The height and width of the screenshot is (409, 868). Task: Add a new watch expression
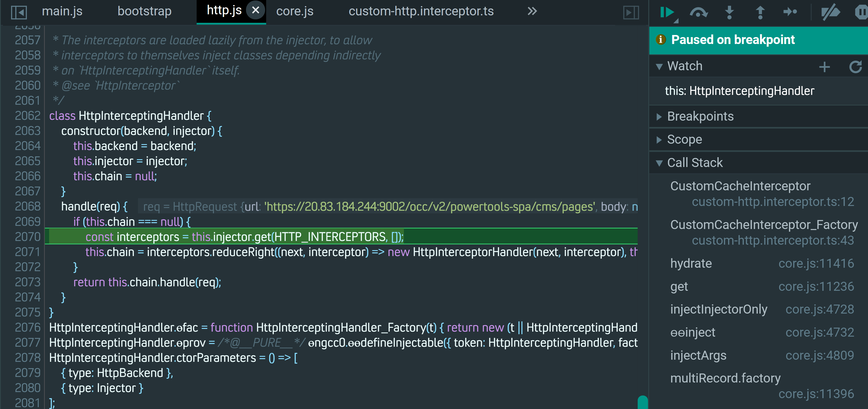point(824,67)
